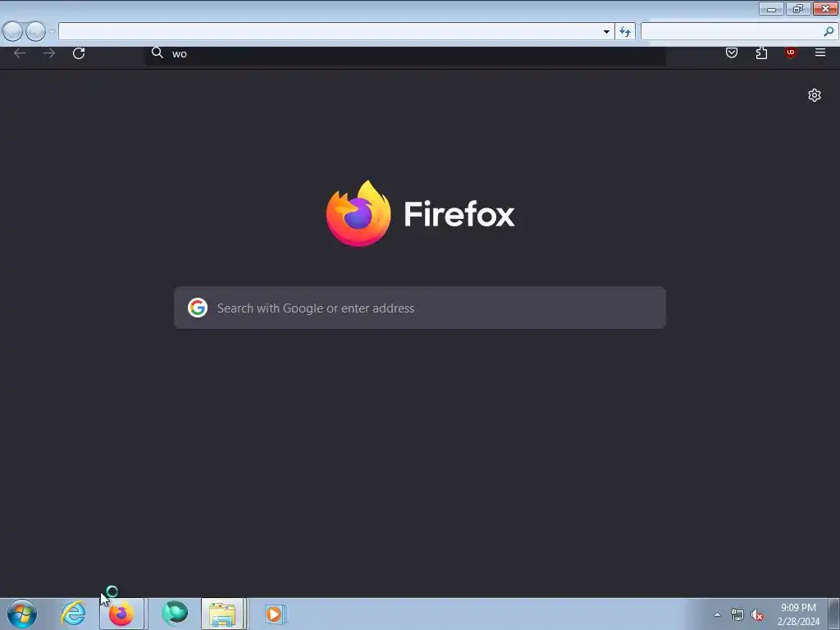Click the muted speaker volume tray icon
Screen dimensions: 840x630
[x=757, y=614]
